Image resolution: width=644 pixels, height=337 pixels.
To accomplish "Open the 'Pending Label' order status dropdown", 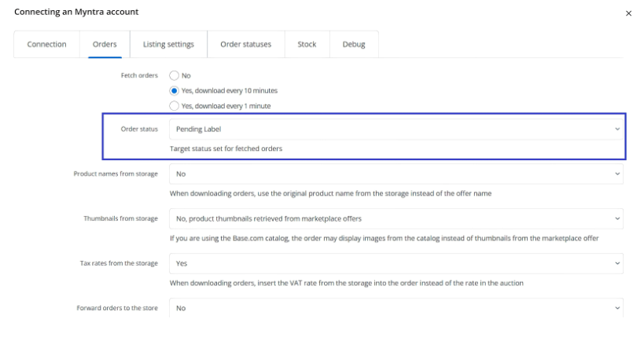I will coord(393,129).
